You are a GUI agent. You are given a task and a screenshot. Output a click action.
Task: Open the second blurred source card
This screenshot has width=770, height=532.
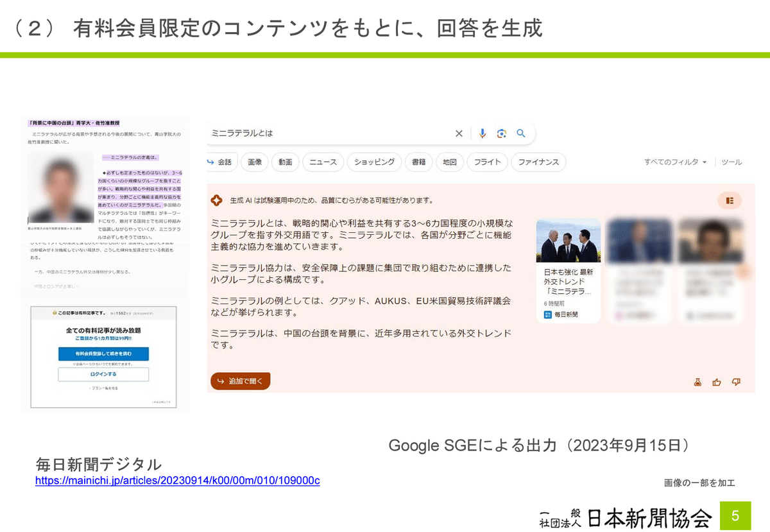pyautogui.click(x=638, y=271)
